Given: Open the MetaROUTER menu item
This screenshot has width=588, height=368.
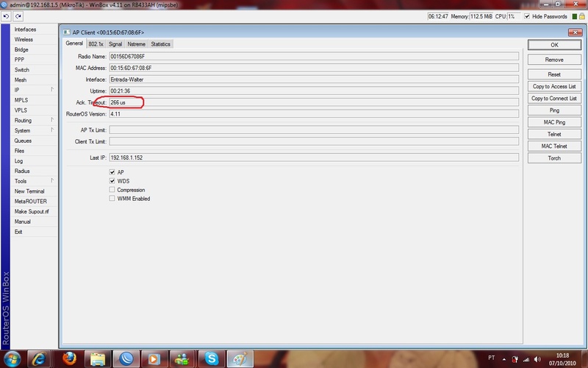Looking at the screenshot, I should pyautogui.click(x=34, y=201).
